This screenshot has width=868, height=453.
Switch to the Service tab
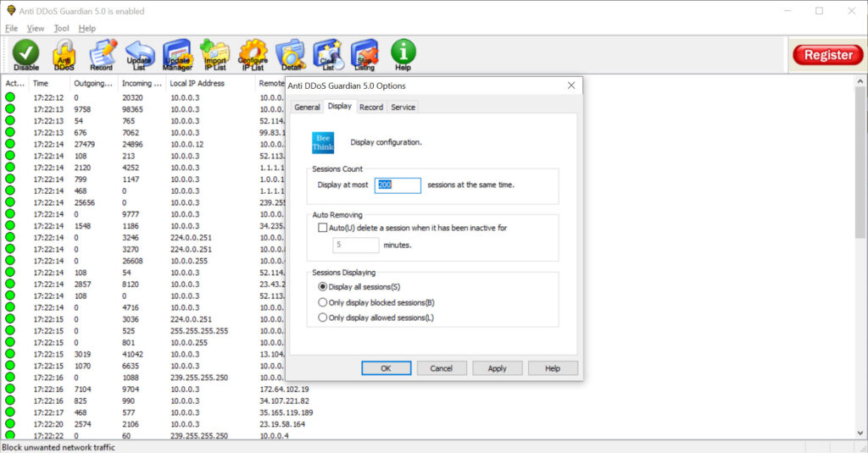[403, 107]
